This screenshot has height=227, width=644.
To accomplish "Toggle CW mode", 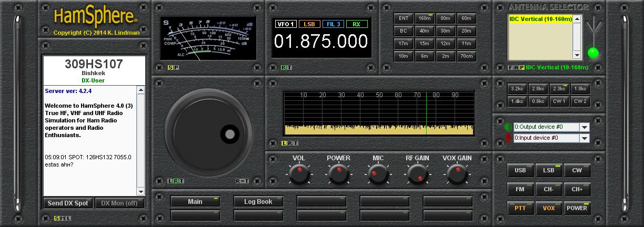I will pyautogui.click(x=577, y=170).
